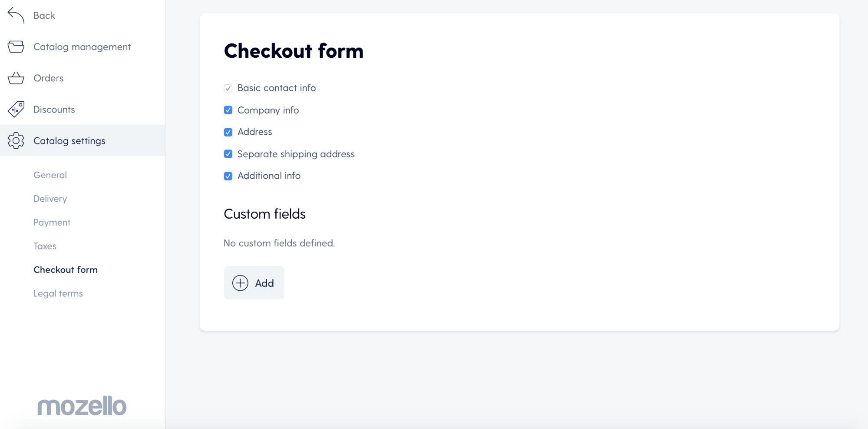Click the Add custom field button

pyautogui.click(x=254, y=283)
